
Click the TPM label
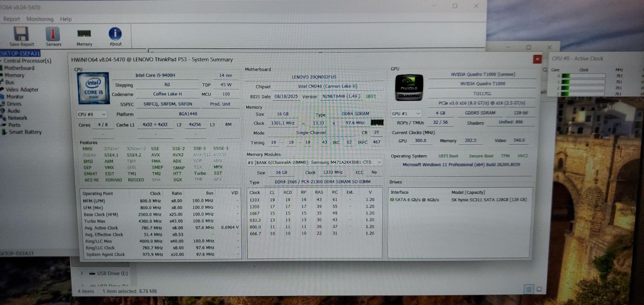click(505, 156)
